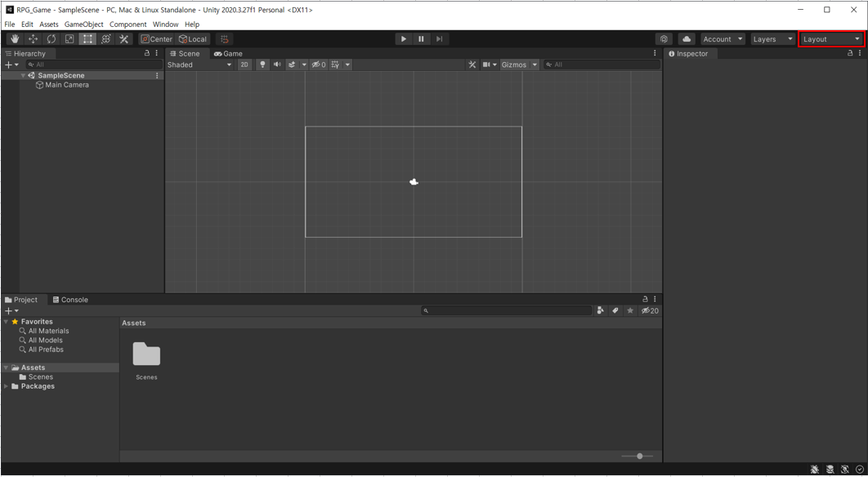Open the Layers dropdown
This screenshot has width=868, height=477.
tap(773, 39)
